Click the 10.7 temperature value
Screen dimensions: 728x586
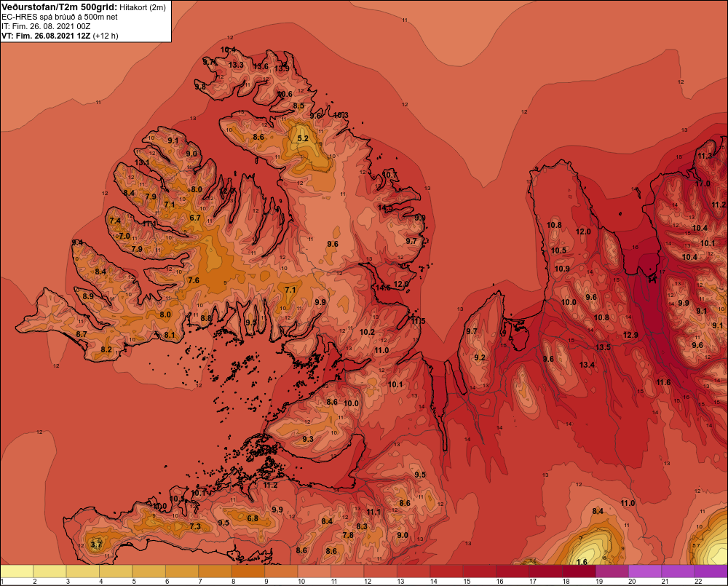pyautogui.click(x=389, y=175)
